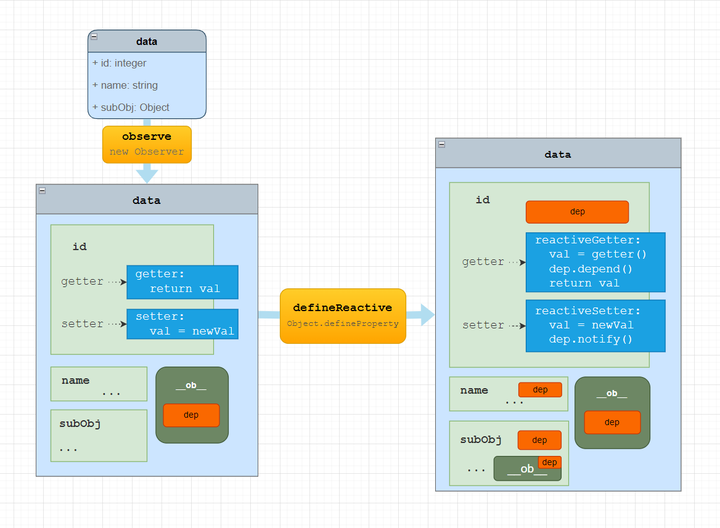Collapse the left data container
Screen dimensions: 720x528
[42, 191]
